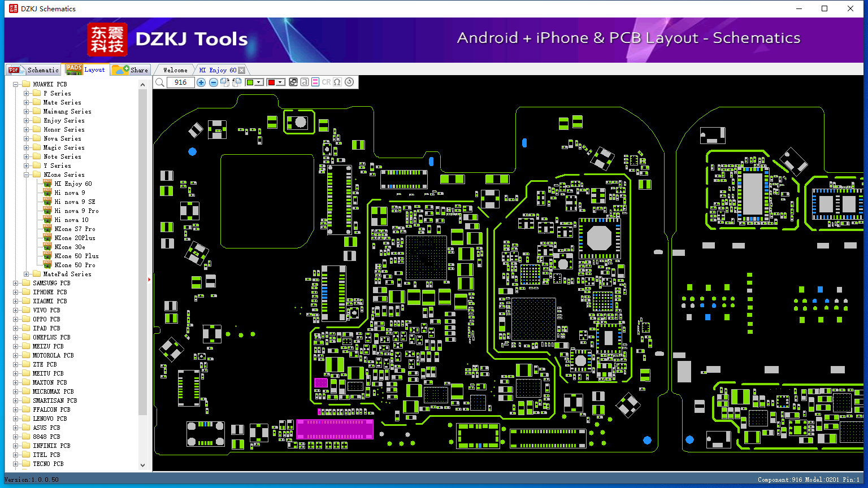Switch to the Schematic tab
Screen dimensions: 868x488
(33, 69)
